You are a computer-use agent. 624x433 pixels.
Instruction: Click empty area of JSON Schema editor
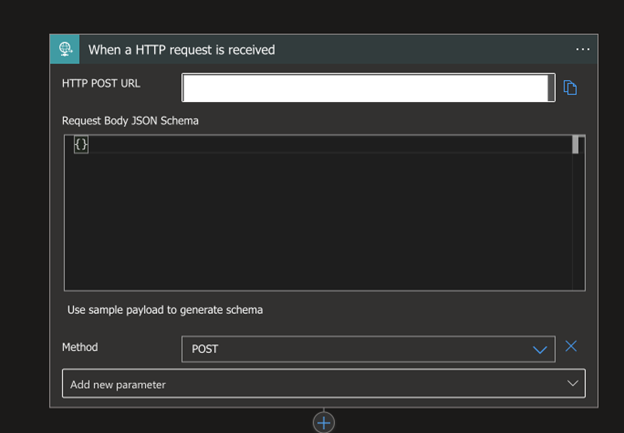point(320,220)
